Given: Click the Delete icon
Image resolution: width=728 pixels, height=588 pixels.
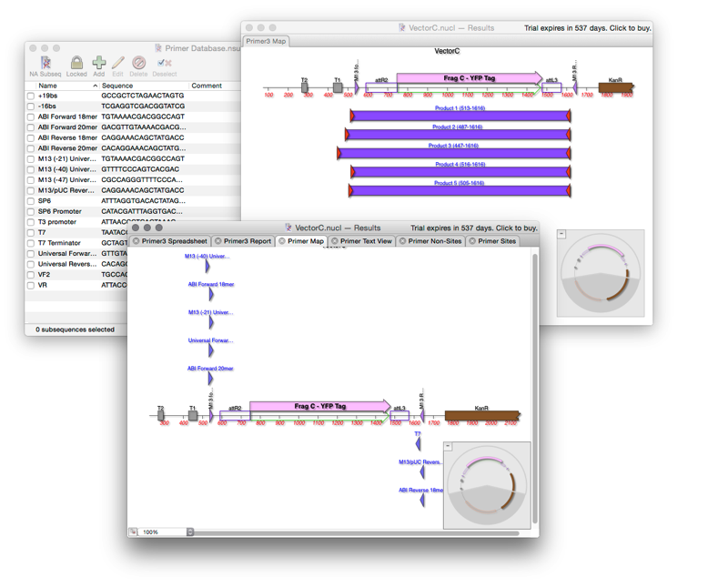Looking at the screenshot, I should click(x=139, y=64).
